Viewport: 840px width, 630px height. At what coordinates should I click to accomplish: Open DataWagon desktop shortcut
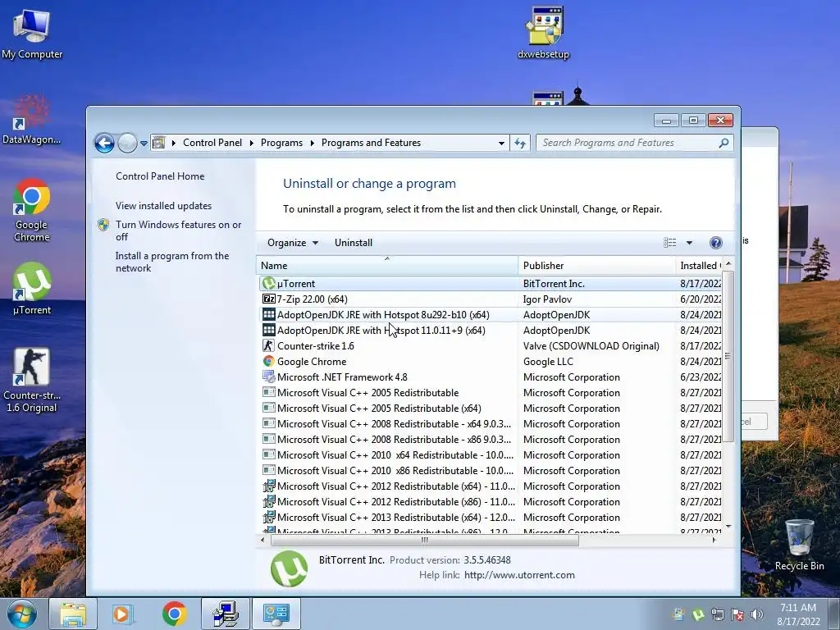[x=32, y=119]
